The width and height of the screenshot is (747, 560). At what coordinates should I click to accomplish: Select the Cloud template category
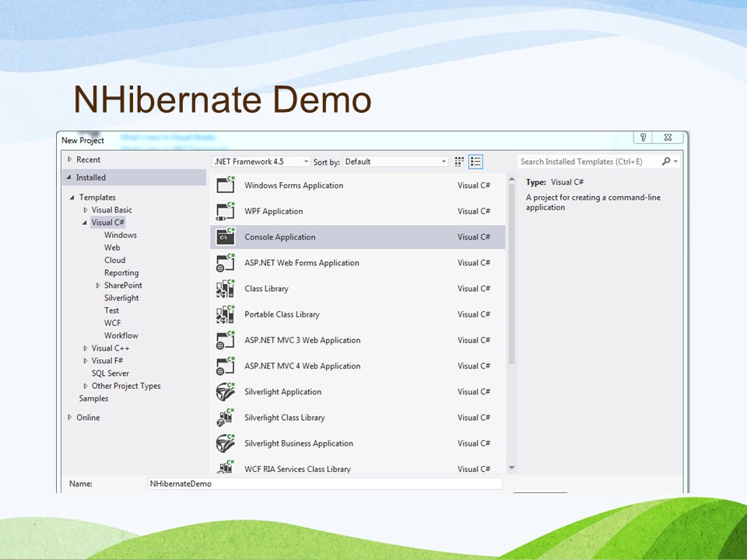pos(115,260)
